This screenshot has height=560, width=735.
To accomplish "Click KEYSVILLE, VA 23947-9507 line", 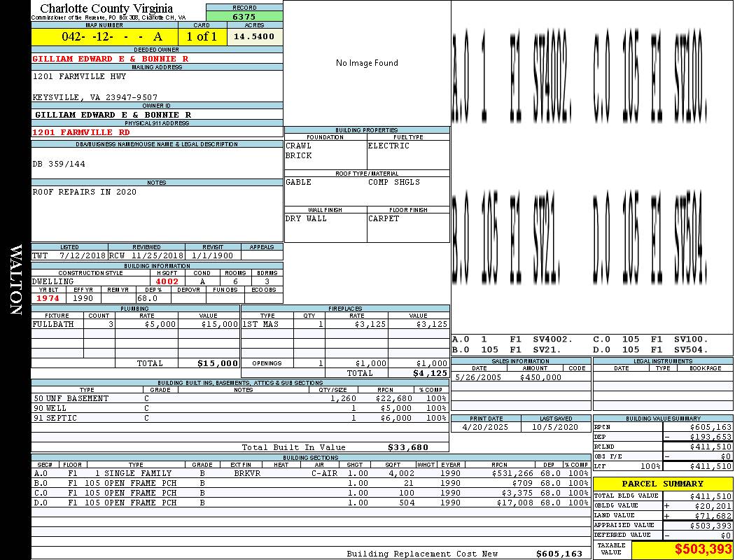I will click(x=94, y=97).
